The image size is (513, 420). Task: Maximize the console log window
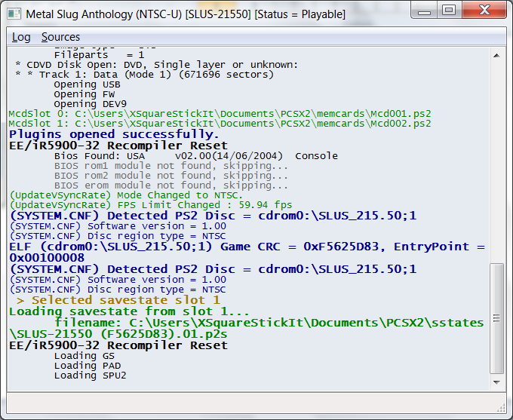coord(449,11)
